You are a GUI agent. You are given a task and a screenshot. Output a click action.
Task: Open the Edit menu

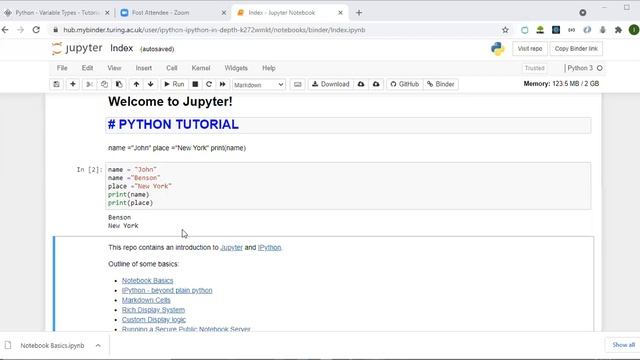click(x=87, y=68)
